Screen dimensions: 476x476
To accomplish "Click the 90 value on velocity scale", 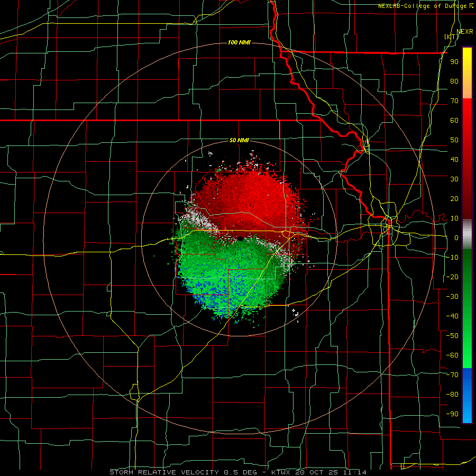I will pos(454,62).
